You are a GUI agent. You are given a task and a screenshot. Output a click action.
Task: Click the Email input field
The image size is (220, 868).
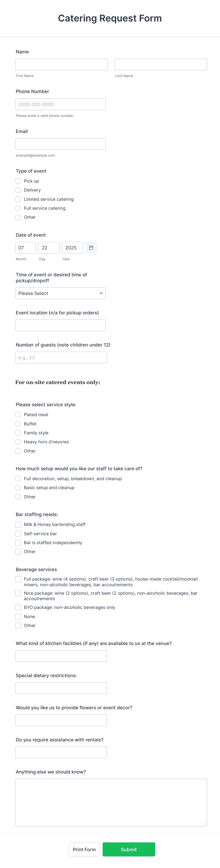coord(60,144)
